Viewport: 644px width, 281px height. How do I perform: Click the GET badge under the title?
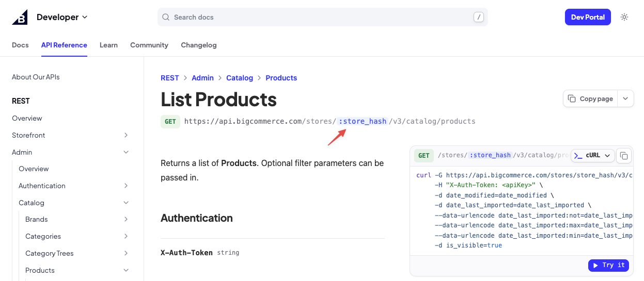(x=170, y=122)
